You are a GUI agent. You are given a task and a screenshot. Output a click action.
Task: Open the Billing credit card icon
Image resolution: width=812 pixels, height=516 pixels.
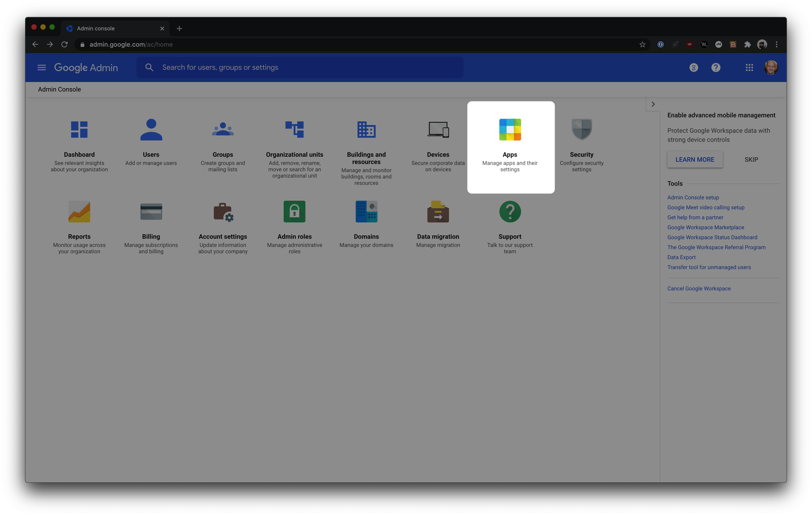click(x=151, y=212)
